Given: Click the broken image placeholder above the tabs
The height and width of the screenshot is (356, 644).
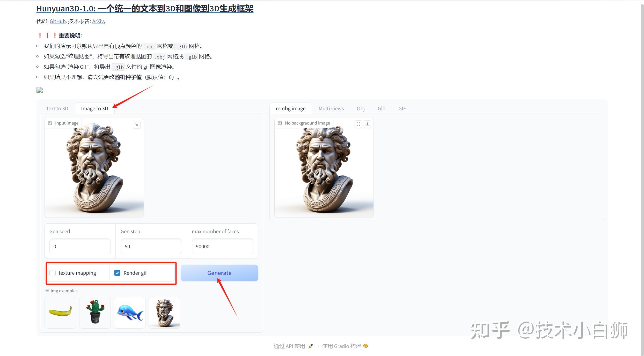Looking at the screenshot, I should pyautogui.click(x=39, y=90).
